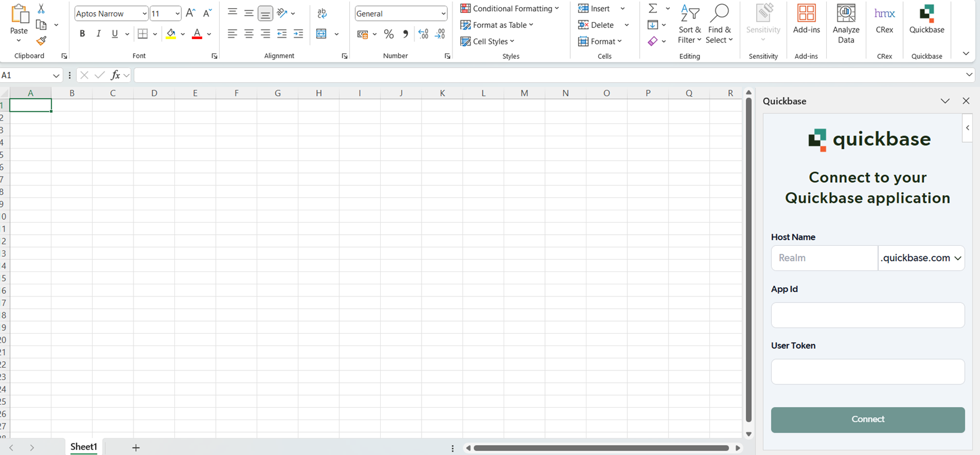Click the Realm host name field
This screenshot has height=455, width=980.
[x=824, y=258]
